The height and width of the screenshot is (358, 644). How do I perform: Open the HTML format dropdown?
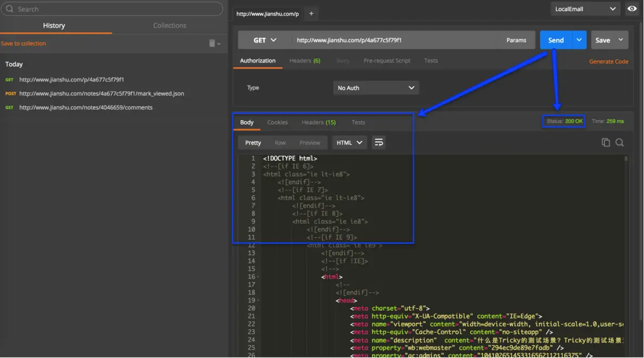(349, 143)
